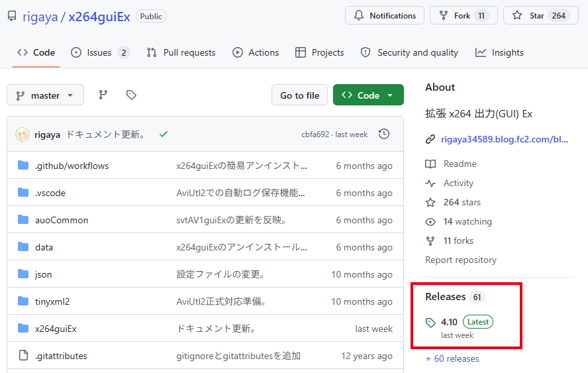Screen dimensions: 588x373
Task: Open commit hash cbfa692
Action: click(315, 134)
